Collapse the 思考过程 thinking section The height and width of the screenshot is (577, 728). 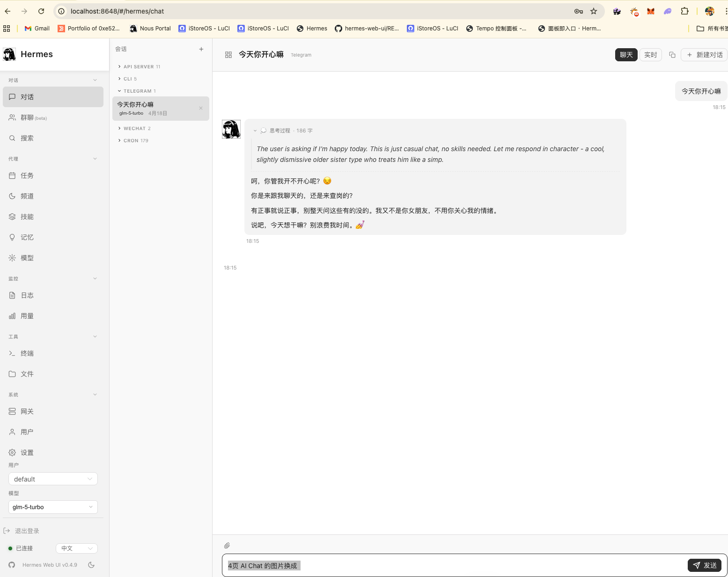pyautogui.click(x=255, y=131)
